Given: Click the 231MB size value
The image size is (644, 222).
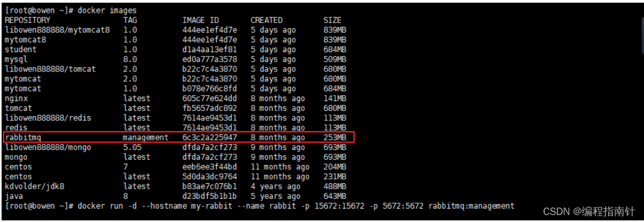Looking at the screenshot, I should (334, 176).
